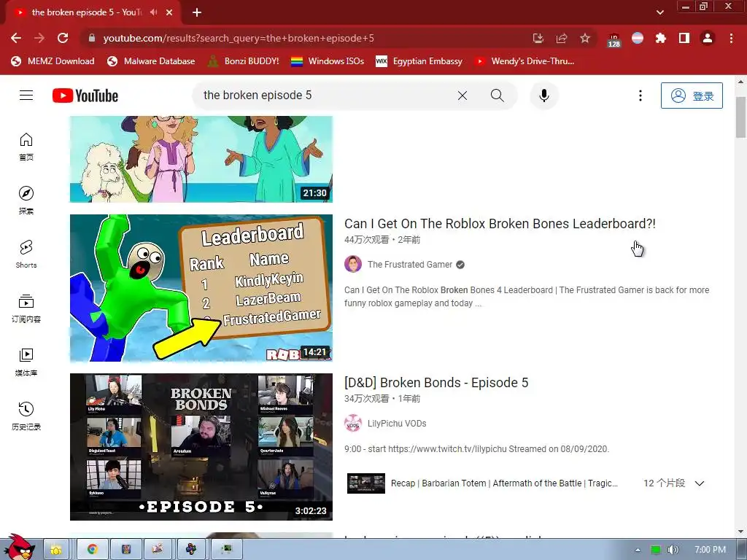Bookmark this page with the star icon
This screenshot has height=560, width=747.
(585, 38)
